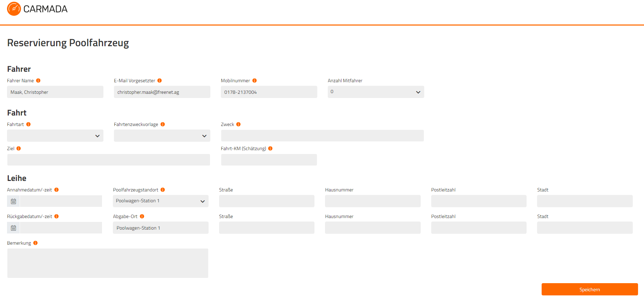Click info icon next to Ziel
This screenshot has height=301, width=644.
tap(19, 148)
